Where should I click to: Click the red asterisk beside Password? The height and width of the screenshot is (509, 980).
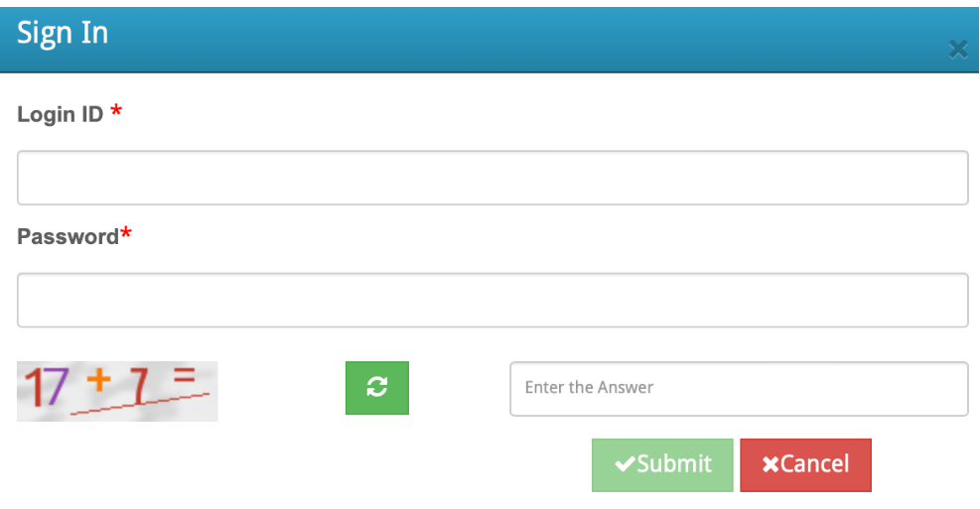tap(126, 233)
